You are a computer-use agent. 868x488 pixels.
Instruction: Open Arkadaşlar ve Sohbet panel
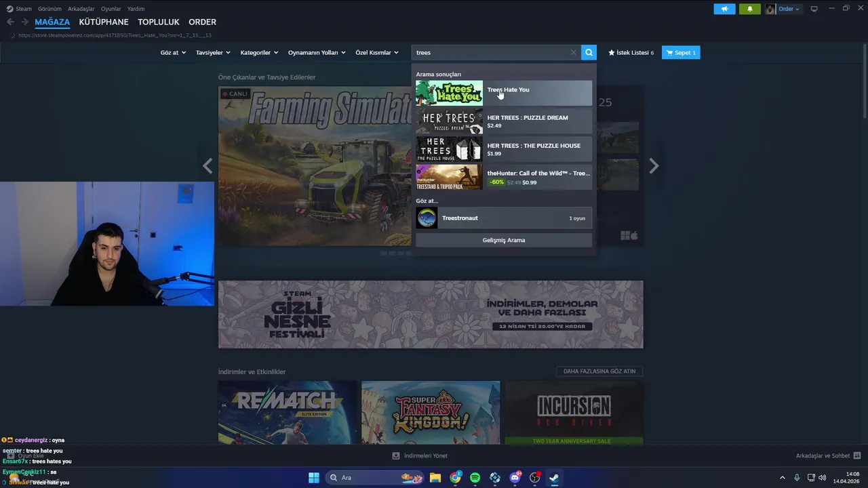(x=828, y=455)
